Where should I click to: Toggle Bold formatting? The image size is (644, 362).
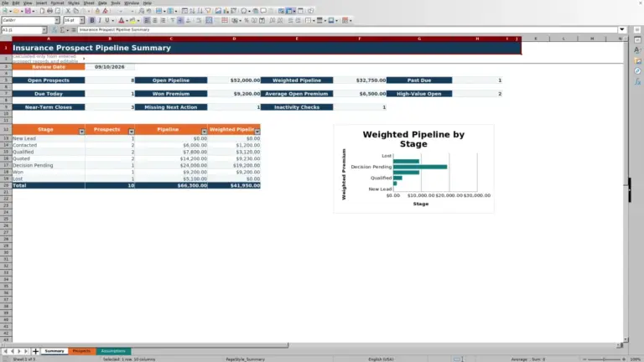92,20
